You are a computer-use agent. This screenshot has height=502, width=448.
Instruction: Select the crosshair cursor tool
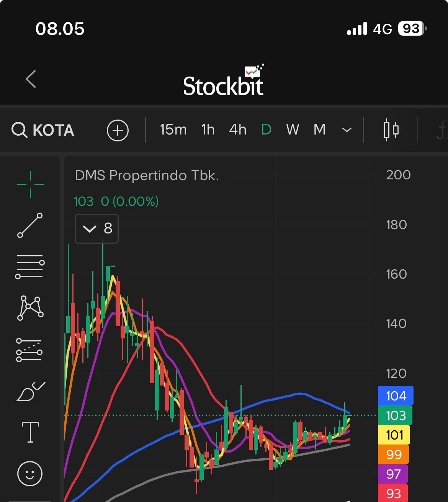tap(30, 184)
